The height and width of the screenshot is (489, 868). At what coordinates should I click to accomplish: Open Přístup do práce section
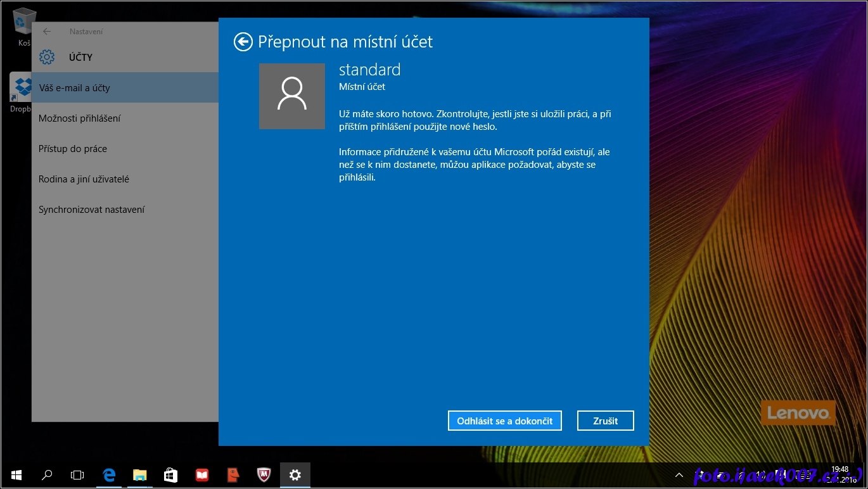point(72,149)
